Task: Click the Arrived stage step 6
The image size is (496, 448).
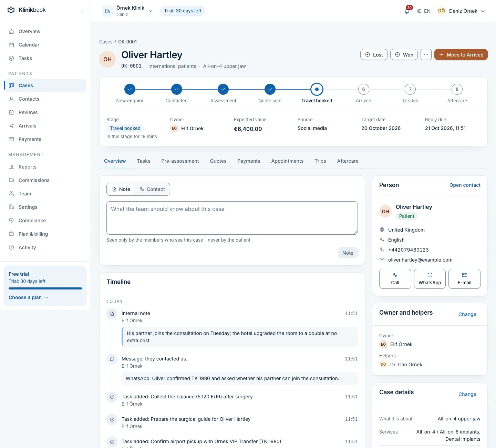Action: coord(363,89)
